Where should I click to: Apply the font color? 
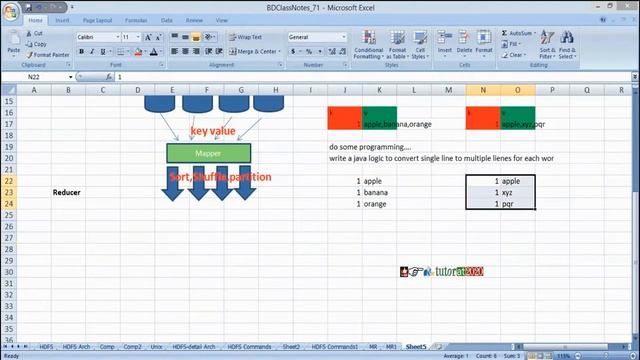point(153,51)
